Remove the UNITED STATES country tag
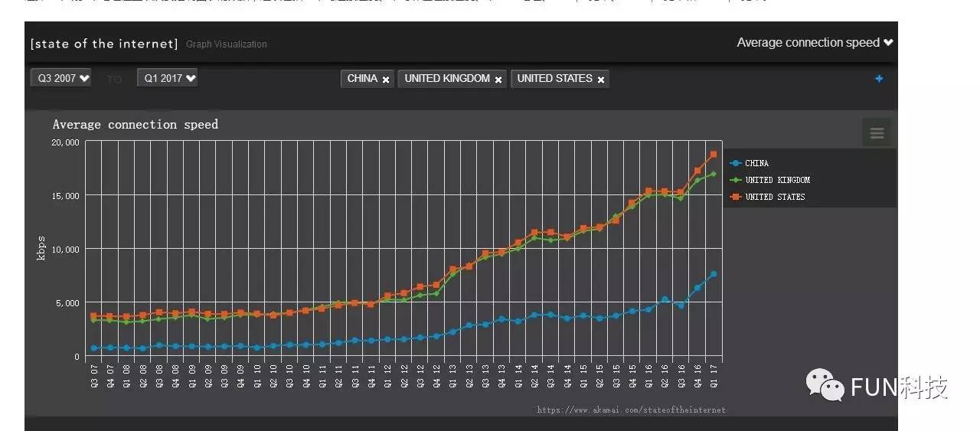 (x=601, y=80)
